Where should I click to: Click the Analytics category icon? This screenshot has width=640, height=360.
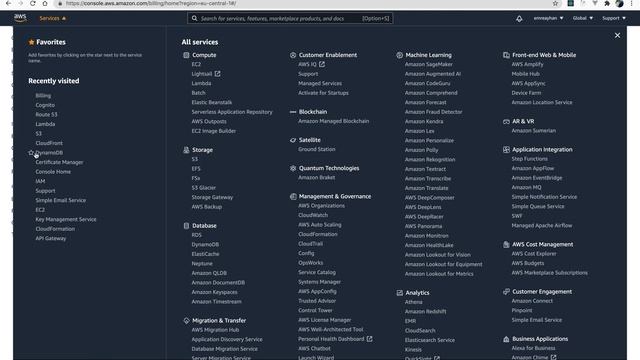point(400,293)
